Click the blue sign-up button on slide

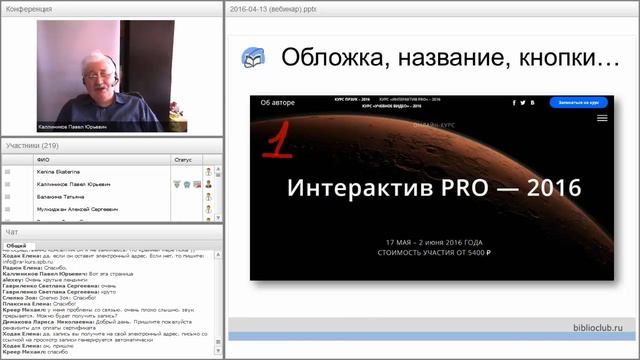coord(578,102)
